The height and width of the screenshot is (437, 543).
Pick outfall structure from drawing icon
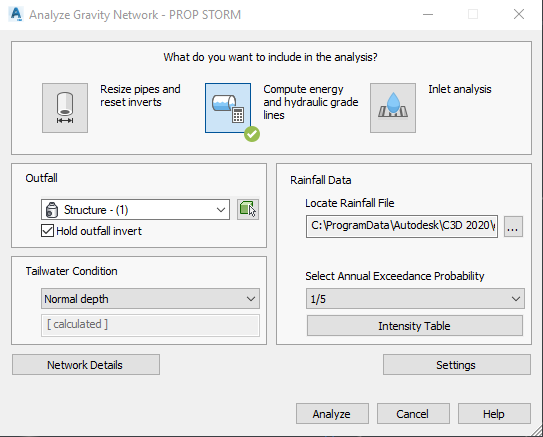248,209
